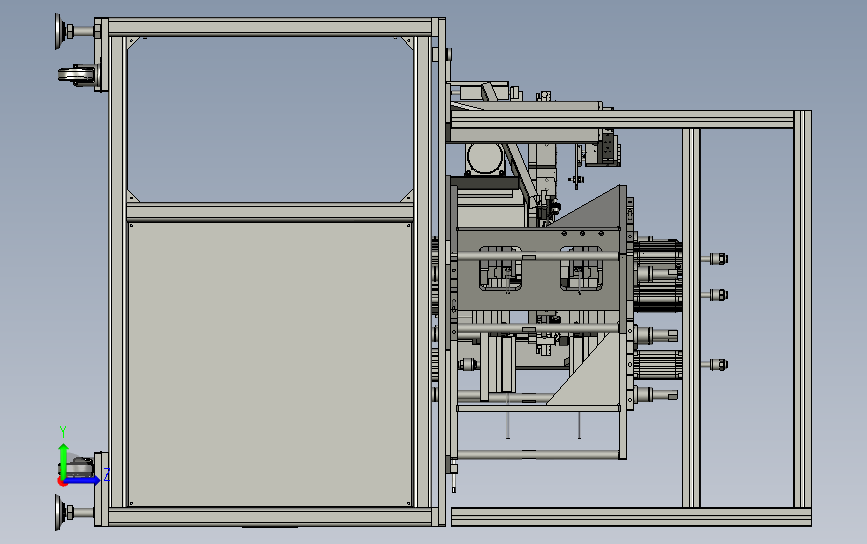Select the top-left leveling foot pad
Screen dimensions: 867x544
tap(58, 31)
